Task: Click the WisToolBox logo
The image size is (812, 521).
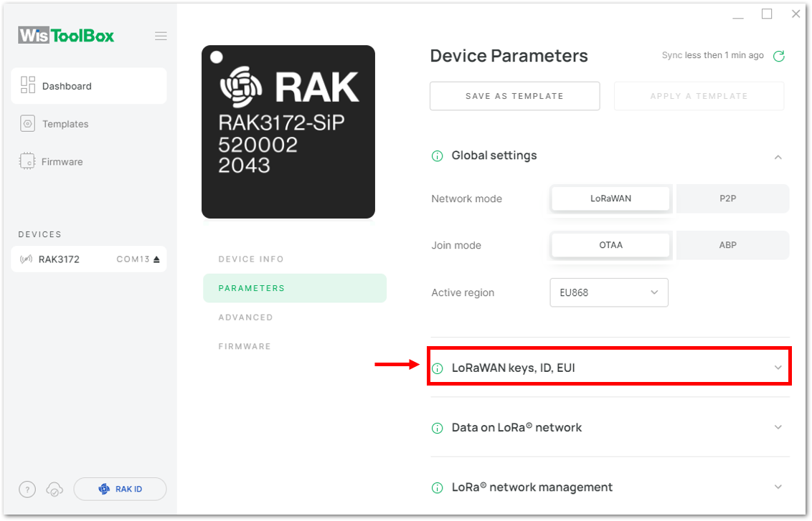Action: click(x=66, y=35)
